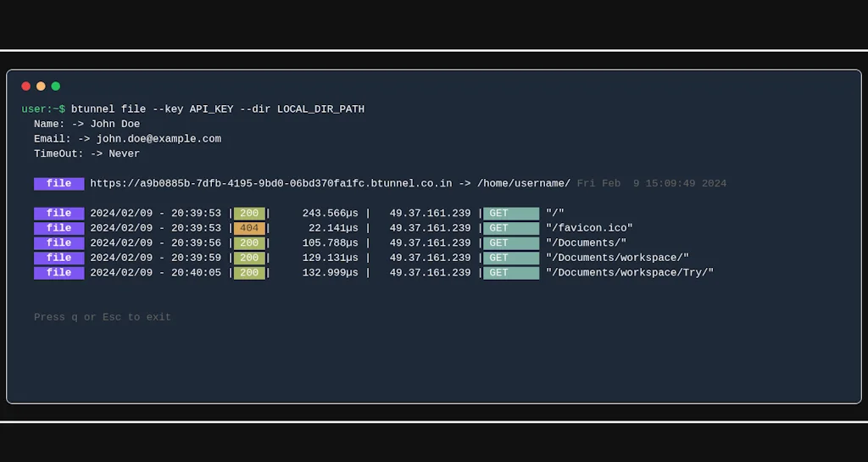Click the "/favicon.ico" request path

tap(589, 228)
